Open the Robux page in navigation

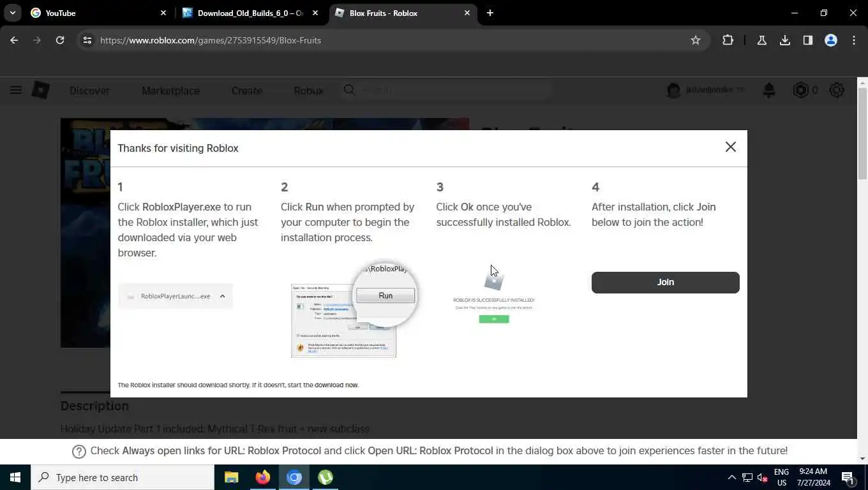pos(308,91)
